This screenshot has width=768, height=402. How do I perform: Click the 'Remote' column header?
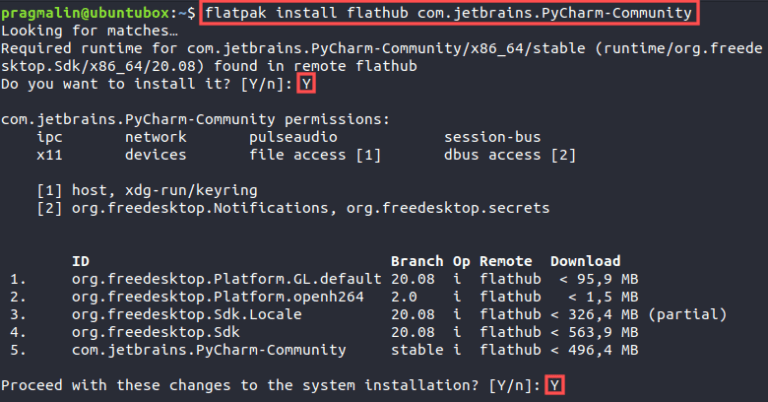coord(505,261)
